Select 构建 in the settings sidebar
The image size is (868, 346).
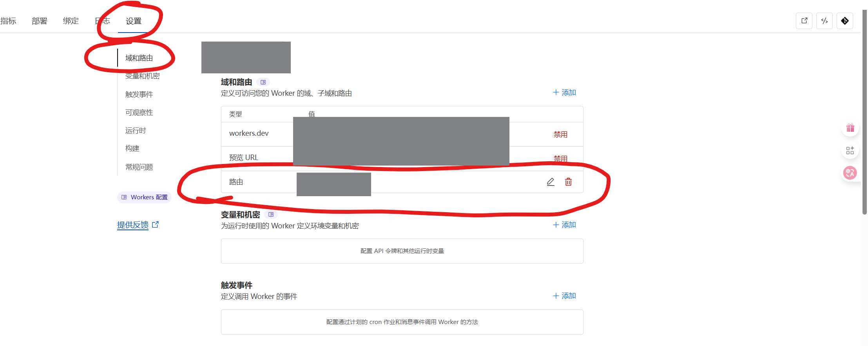point(132,149)
